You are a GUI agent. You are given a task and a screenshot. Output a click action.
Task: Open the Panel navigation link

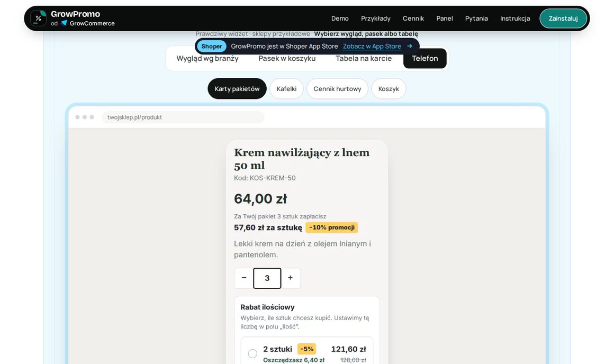445,19
